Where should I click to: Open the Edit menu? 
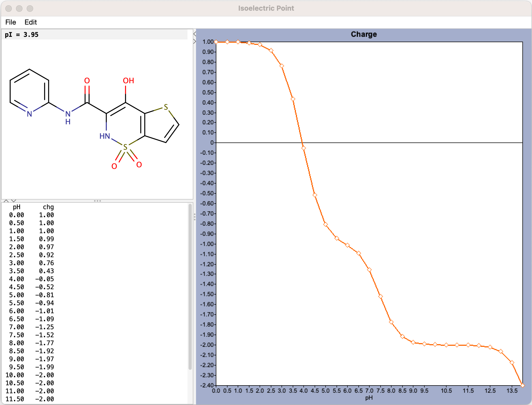(x=30, y=22)
